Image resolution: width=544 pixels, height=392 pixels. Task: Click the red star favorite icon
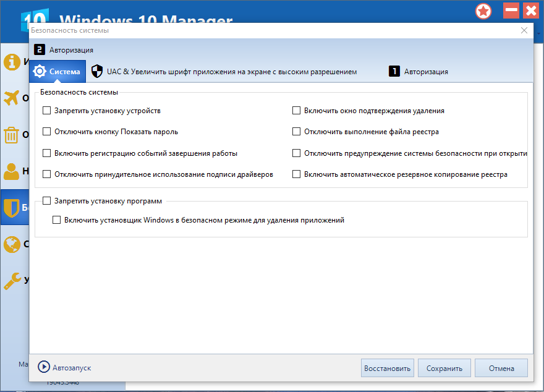coord(483,12)
